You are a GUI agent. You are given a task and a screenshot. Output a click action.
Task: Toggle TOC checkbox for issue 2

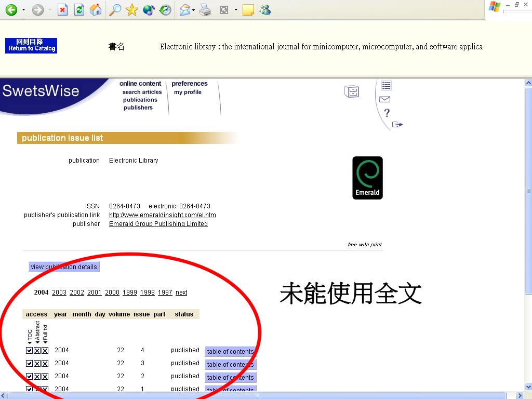pos(30,376)
